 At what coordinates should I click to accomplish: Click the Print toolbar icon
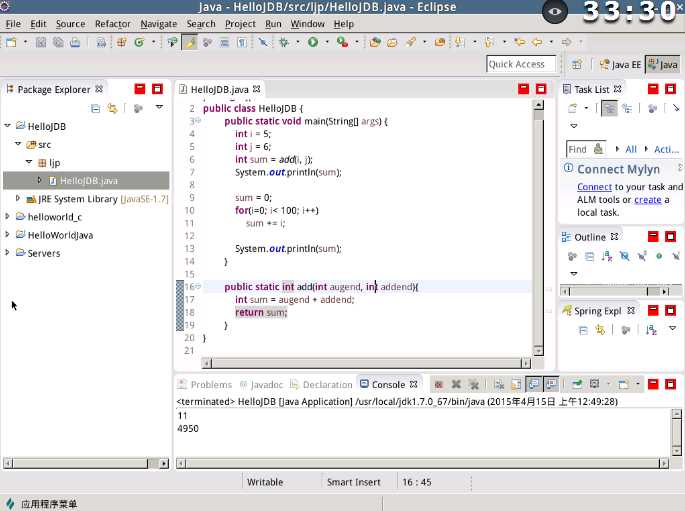(x=75, y=42)
